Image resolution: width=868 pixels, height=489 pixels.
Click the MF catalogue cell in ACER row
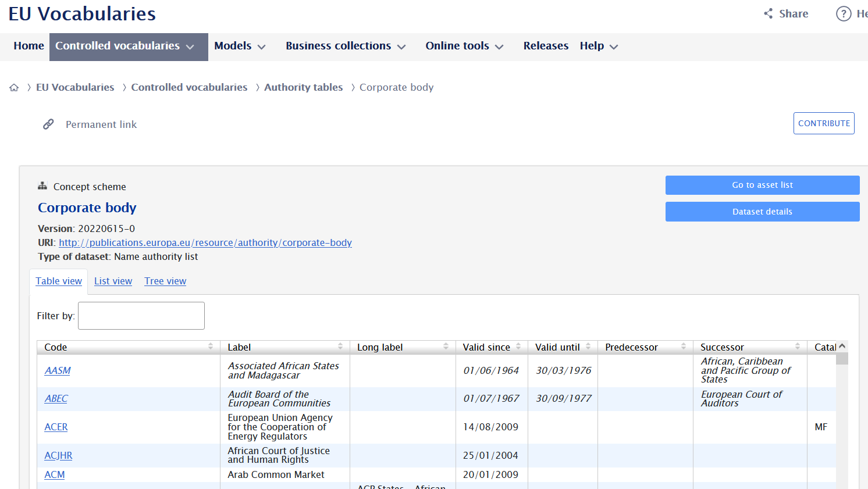pyautogui.click(x=821, y=427)
